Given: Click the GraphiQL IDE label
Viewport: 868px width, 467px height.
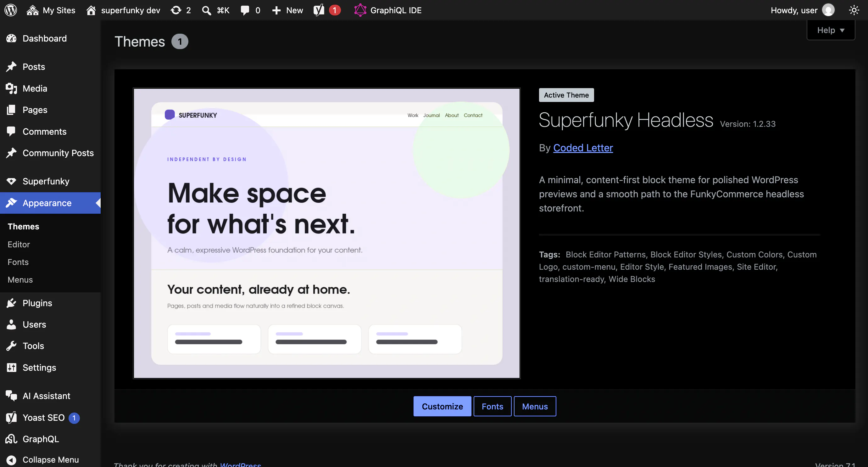Looking at the screenshot, I should (396, 10).
